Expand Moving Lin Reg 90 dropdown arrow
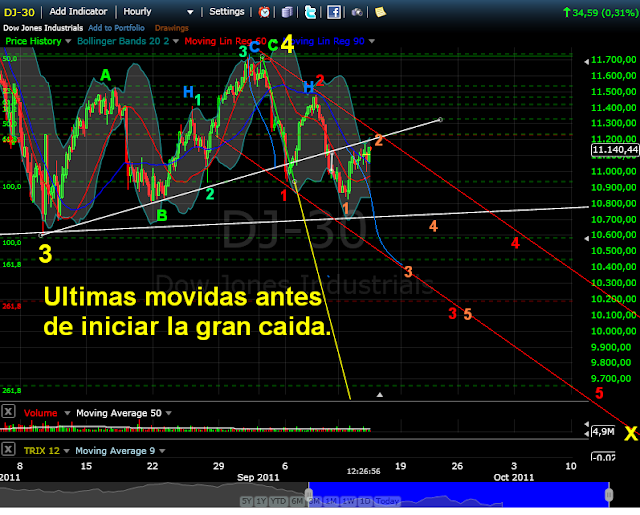The width and height of the screenshot is (640, 515). [x=372, y=41]
